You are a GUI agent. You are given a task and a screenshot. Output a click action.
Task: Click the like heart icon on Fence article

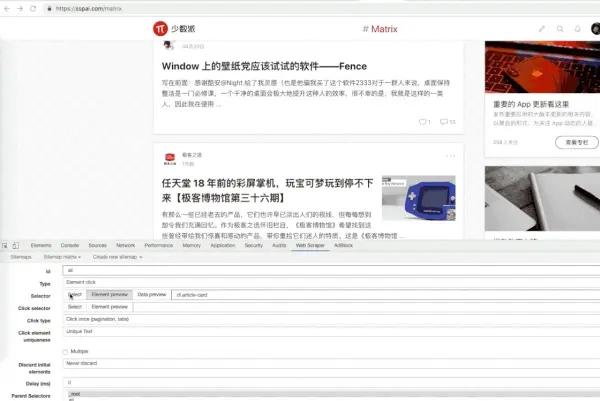[x=422, y=122]
